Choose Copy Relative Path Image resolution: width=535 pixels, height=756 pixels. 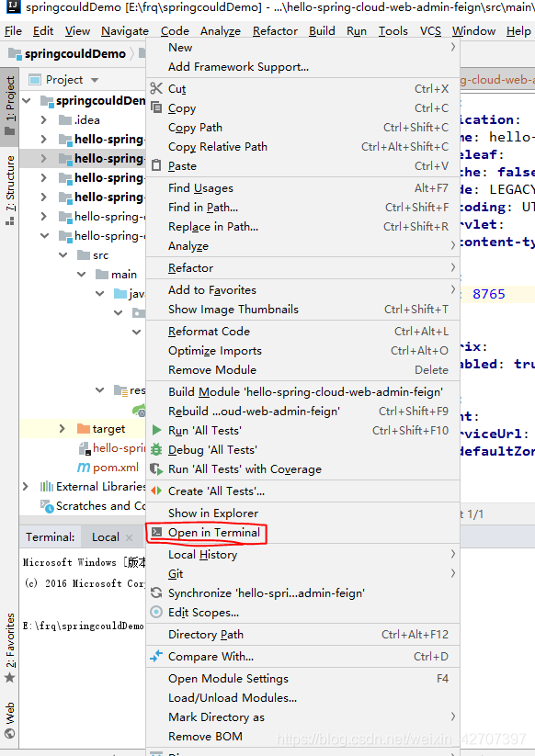(x=302, y=147)
